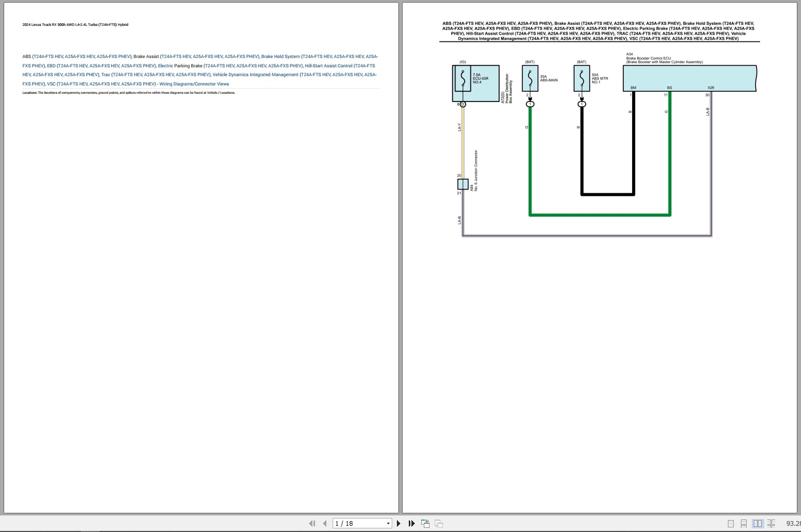Click the previous view navigation icon
The height and width of the screenshot is (532, 801).
(425, 524)
